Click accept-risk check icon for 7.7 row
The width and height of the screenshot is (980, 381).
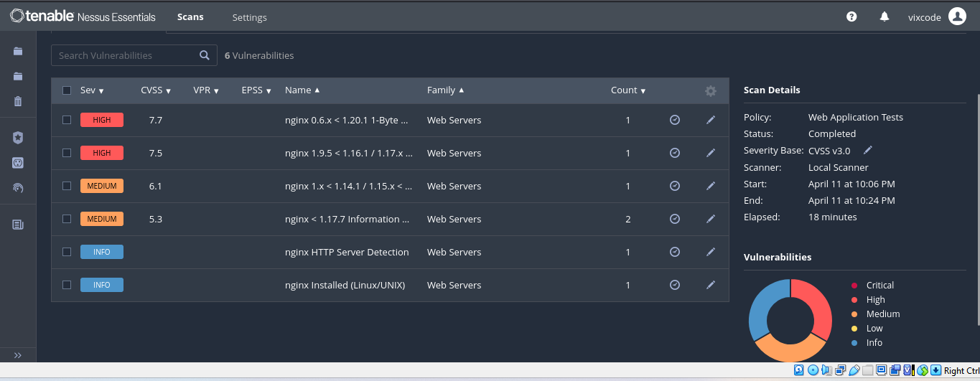[675, 120]
